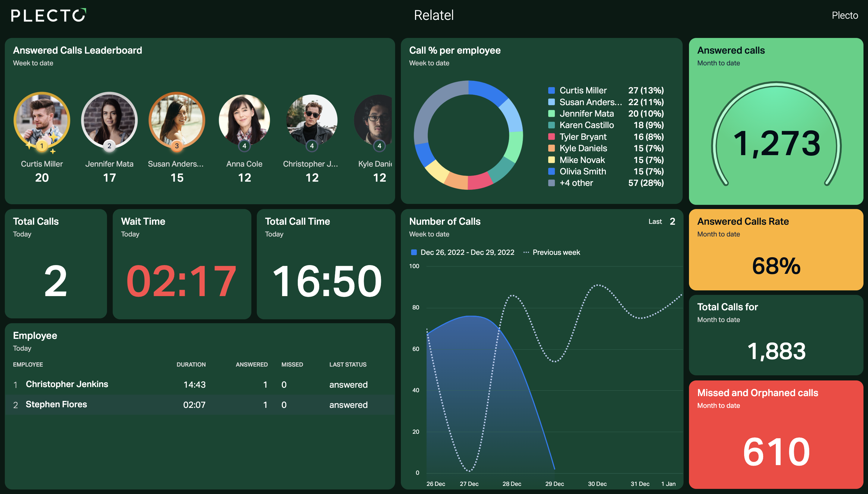
Task: Click Kyle Daniels' partially visible avatar
Action: [x=373, y=120]
